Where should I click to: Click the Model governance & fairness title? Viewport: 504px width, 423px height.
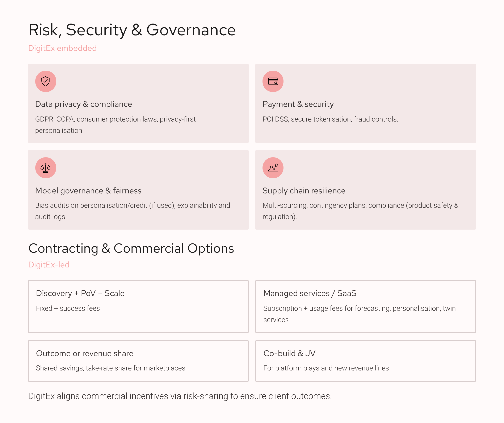[88, 190]
